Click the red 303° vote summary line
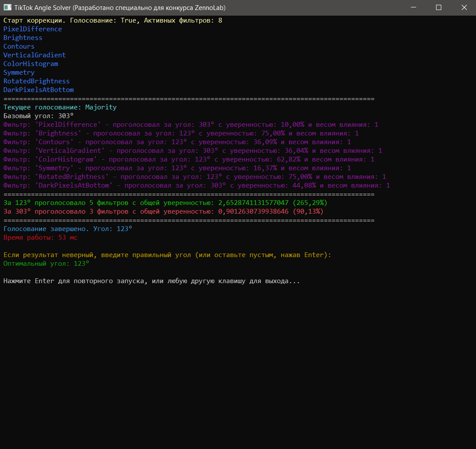476x449 pixels. click(163, 211)
